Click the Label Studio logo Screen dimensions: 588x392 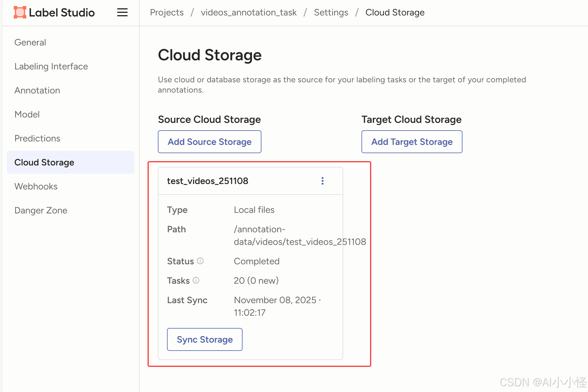coord(54,12)
